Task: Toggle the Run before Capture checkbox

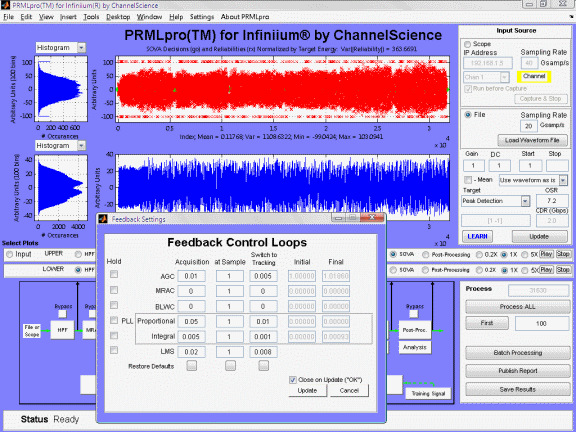Action: click(x=468, y=89)
